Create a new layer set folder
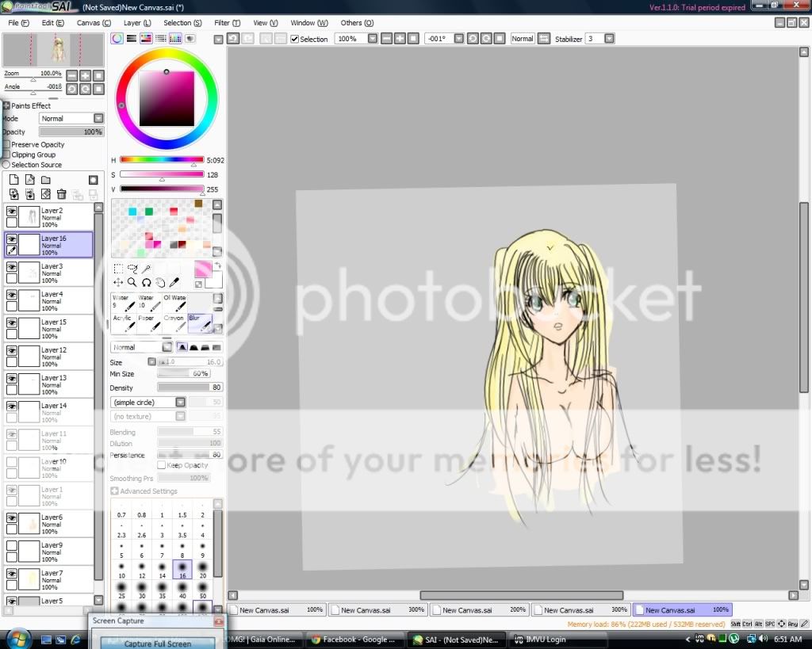Image resolution: width=812 pixels, height=649 pixels. (x=45, y=180)
